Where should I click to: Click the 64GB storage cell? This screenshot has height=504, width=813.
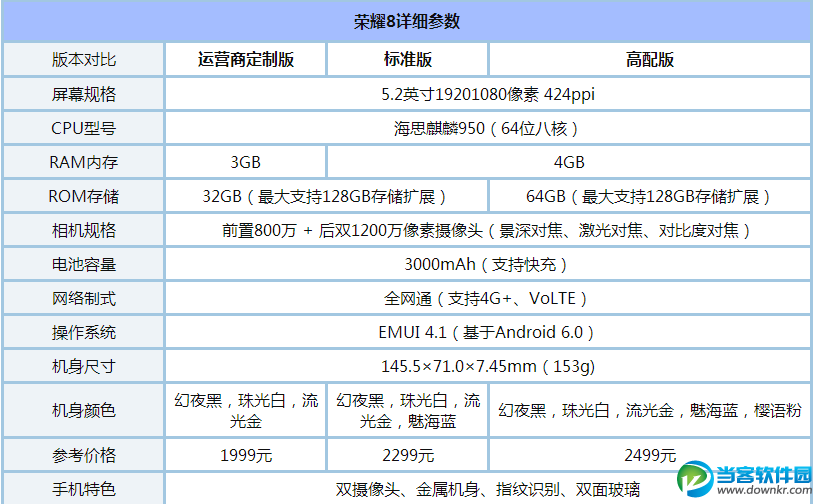pyautogui.click(x=650, y=197)
